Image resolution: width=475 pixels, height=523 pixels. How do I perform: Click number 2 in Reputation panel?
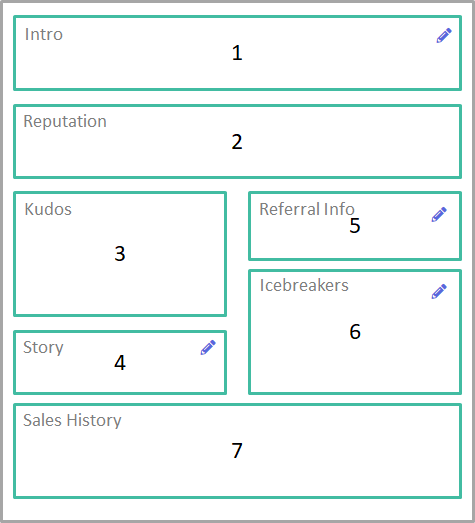237,142
